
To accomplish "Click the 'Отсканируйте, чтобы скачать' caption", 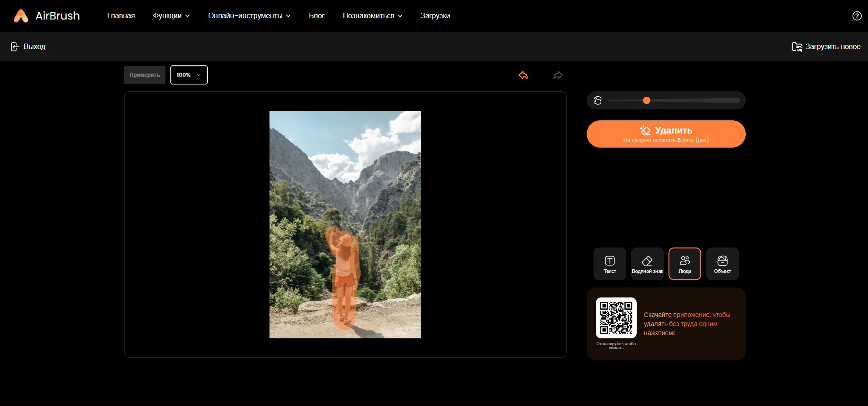I will tap(616, 346).
